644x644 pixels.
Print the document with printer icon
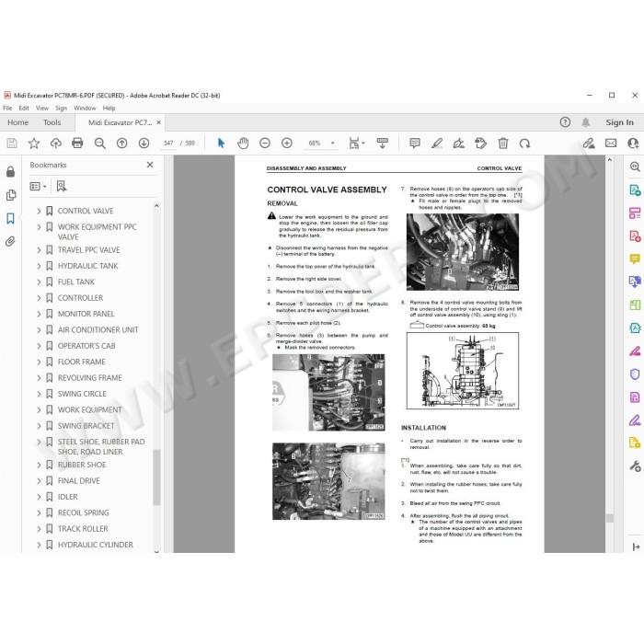click(77, 143)
